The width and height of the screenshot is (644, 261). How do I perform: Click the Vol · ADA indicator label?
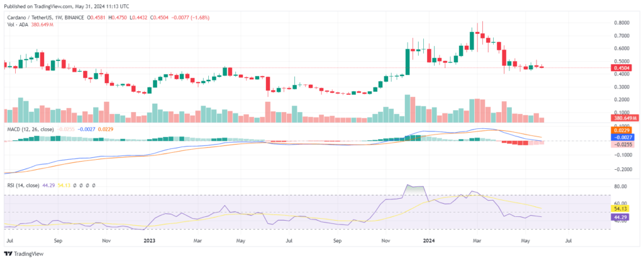pos(18,25)
